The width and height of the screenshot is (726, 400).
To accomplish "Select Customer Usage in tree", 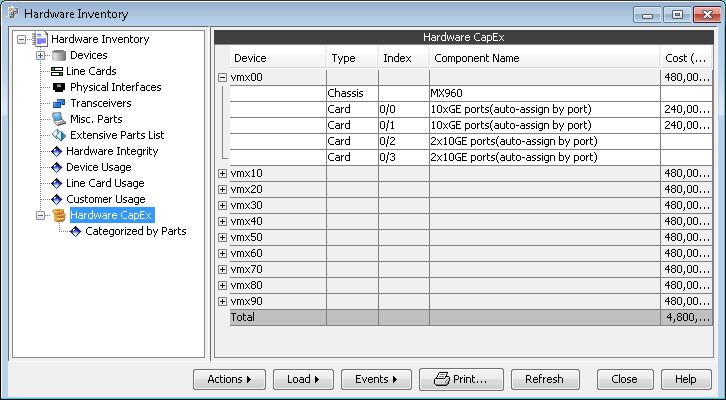I will pyautogui.click(x=105, y=200).
